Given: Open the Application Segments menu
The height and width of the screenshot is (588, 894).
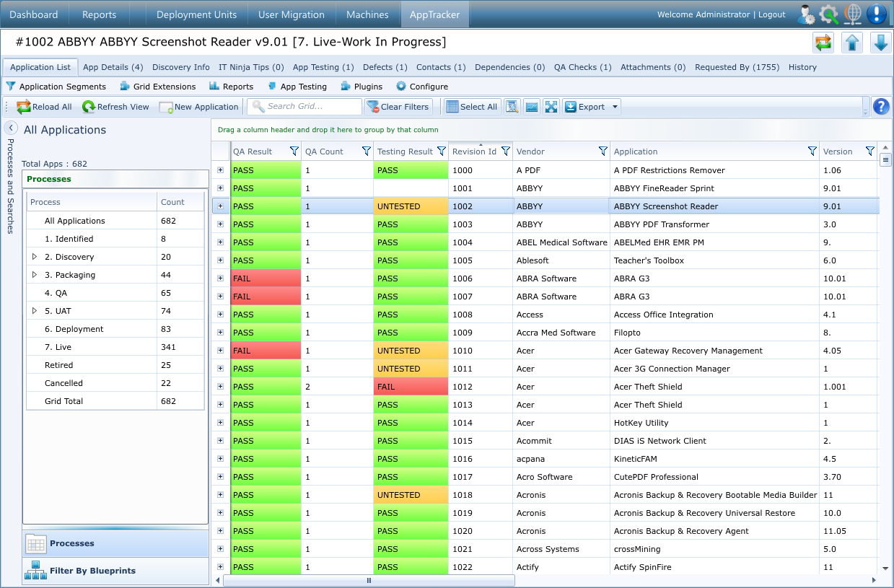Looking at the screenshot, I should [x=56, y=87].
